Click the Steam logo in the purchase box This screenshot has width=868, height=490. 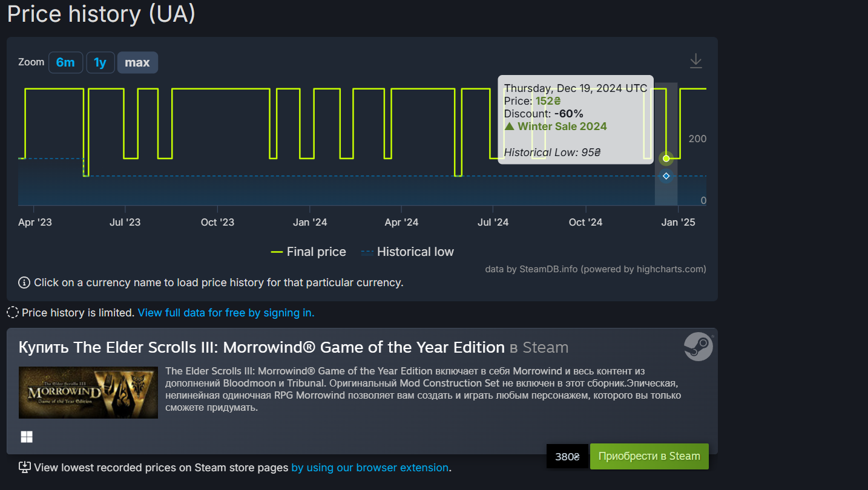point(698,347)
